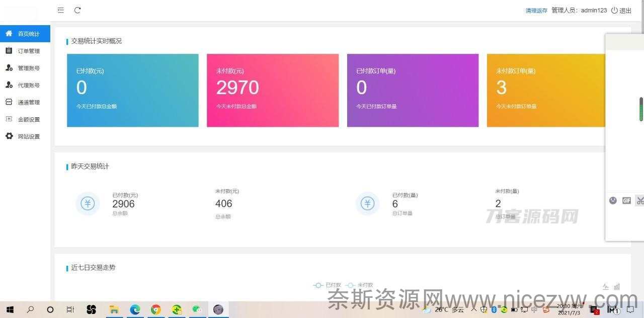The image size is (644, 318).
Task: Switch chart to line view icon
Action: (x=606, y=287)
